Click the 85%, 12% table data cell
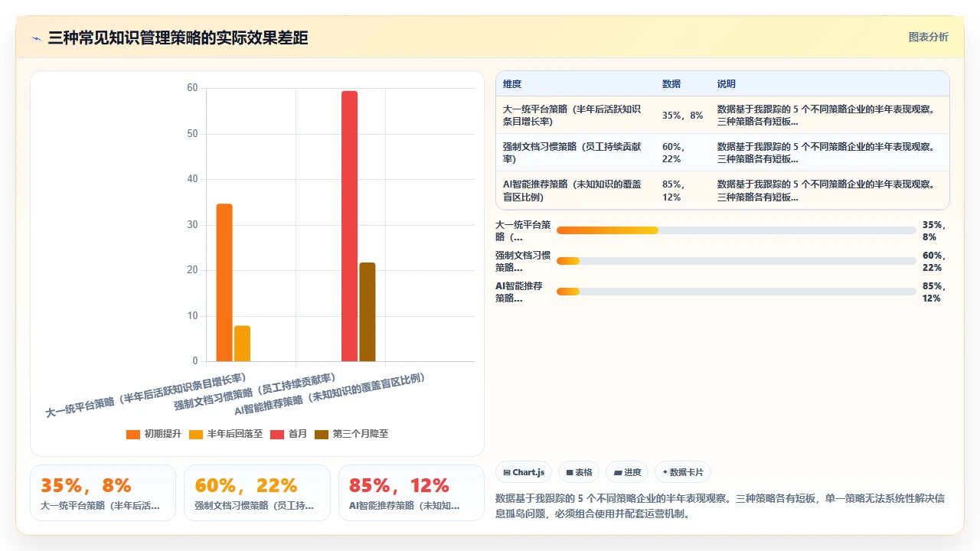Screen dimensions: 980x551 [683, 191]
